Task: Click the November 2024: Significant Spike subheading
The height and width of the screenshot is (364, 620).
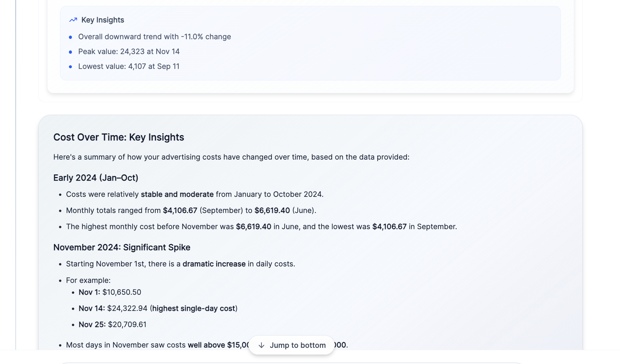Action: pyautogui.click(x=122, y=247)
